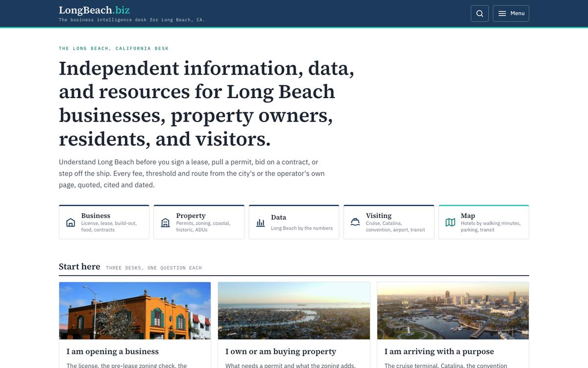
Task: Click the orange building photo thumbnail
Action: tap(135, 311)
